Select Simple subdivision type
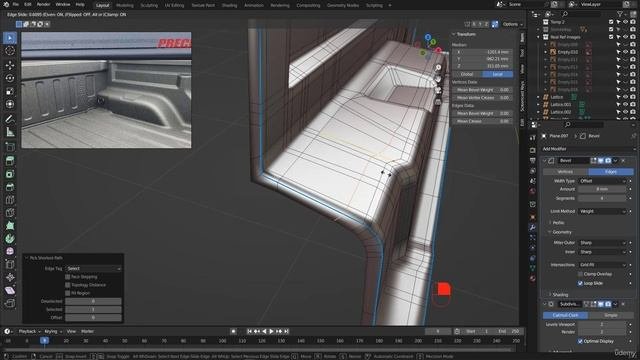 click(x=611, y=315)
